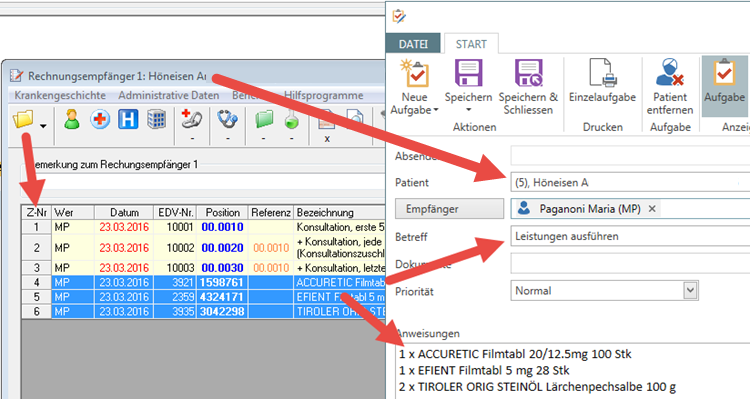Viewport: 750px width, 399px height.
Task: Click the EDV-Nr. column header
Action: [175, 212]
